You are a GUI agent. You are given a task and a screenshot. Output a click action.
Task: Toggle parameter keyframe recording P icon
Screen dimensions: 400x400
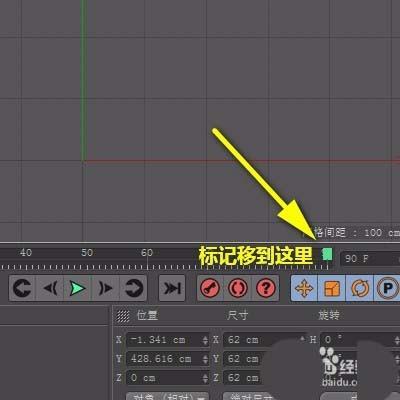coord(387,288)
